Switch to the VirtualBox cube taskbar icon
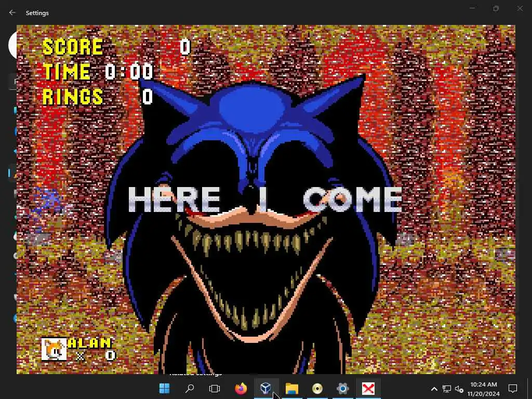 point(266,388)
